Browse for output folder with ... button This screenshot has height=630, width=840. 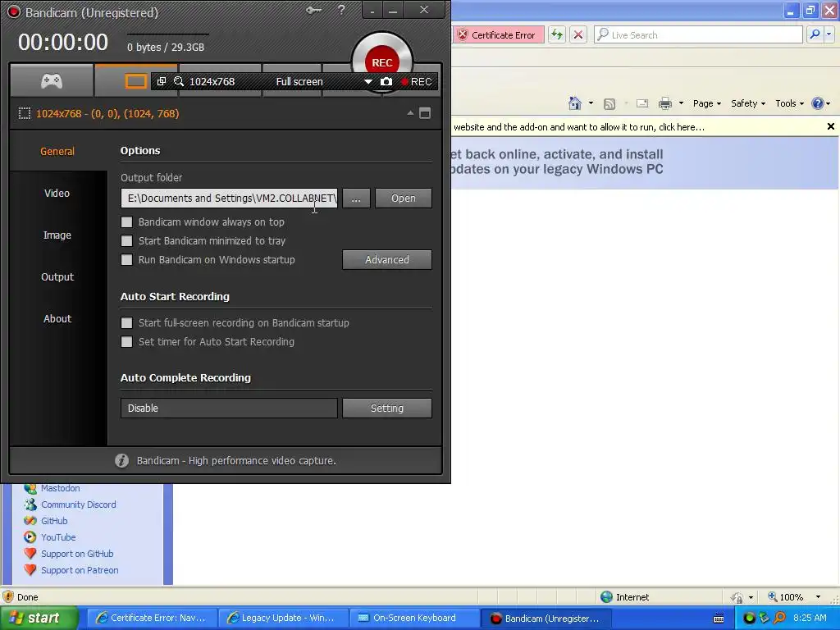(x=356, y=199)
